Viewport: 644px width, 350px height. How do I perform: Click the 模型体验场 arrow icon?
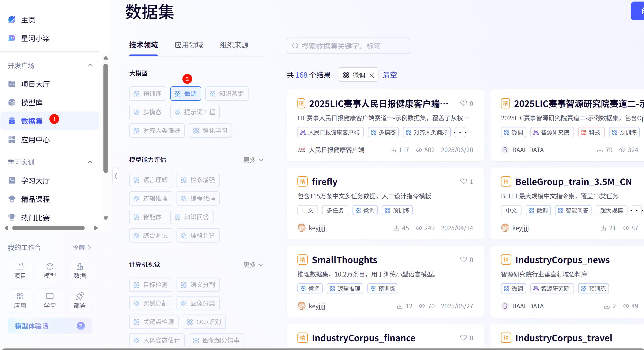(x=81, y=326)
